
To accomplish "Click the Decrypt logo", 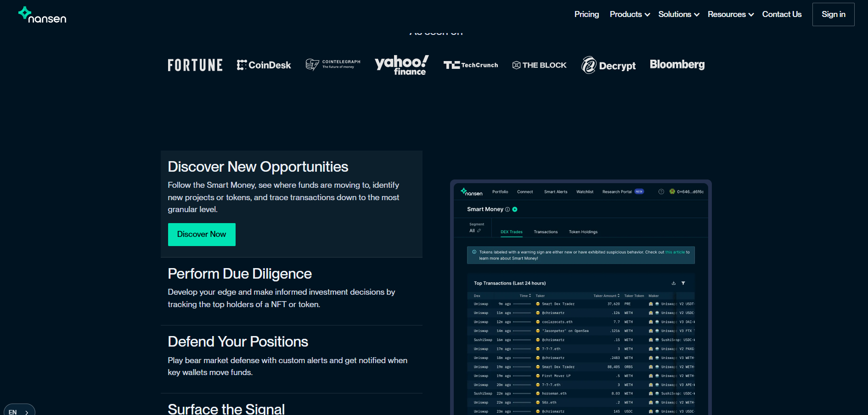I will [x=609, y=65].
